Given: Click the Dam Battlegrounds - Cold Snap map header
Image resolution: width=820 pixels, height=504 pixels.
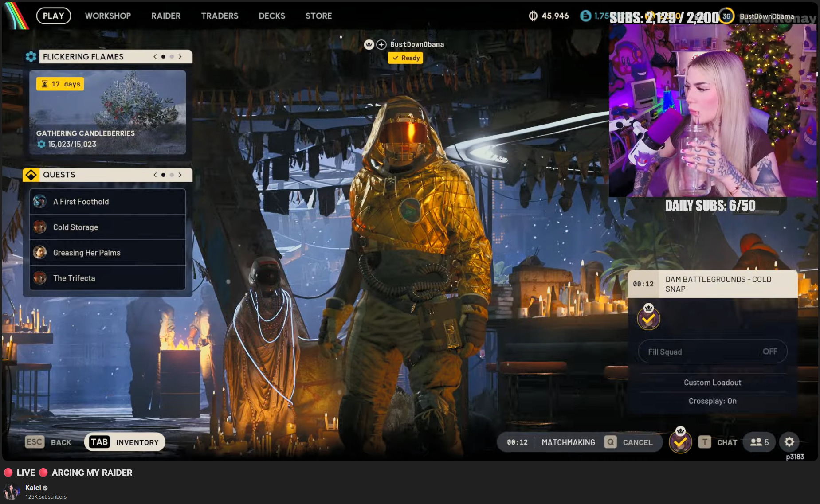Looking at the screenshot, I should 713,284.
